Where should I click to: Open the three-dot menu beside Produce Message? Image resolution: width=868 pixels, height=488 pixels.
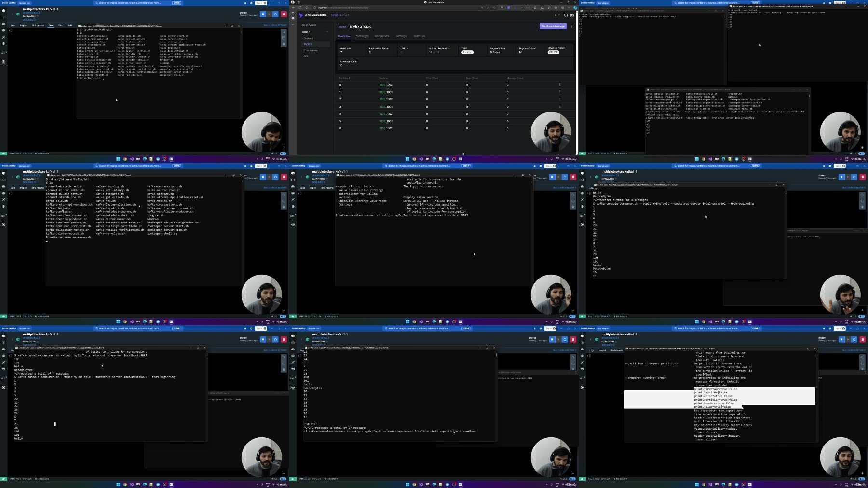point(571,26)
